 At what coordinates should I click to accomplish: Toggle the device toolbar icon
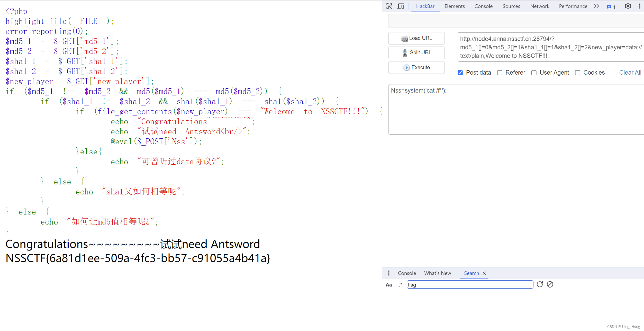[401, 6]
